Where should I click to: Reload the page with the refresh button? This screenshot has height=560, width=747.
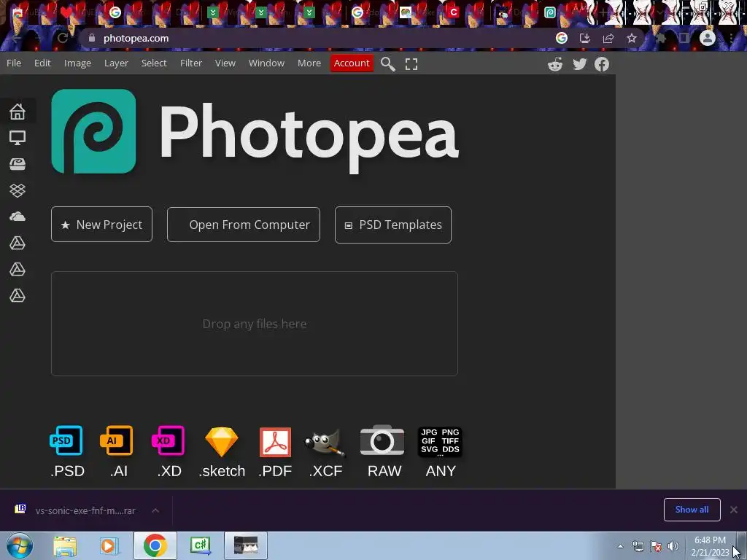coord(63,38)
